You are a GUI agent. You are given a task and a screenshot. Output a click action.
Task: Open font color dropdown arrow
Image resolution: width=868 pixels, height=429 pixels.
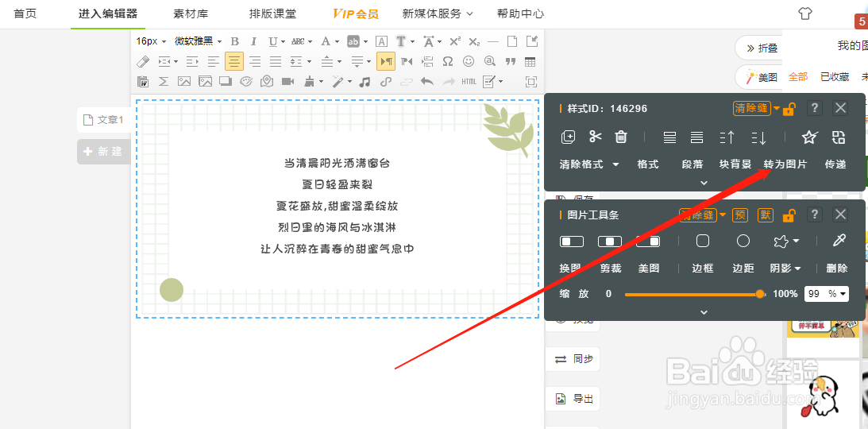(x=337, y=42)
